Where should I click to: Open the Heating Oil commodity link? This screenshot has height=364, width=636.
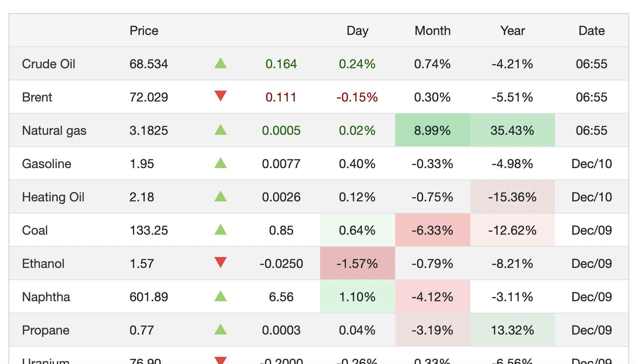[x=53, y=197]
